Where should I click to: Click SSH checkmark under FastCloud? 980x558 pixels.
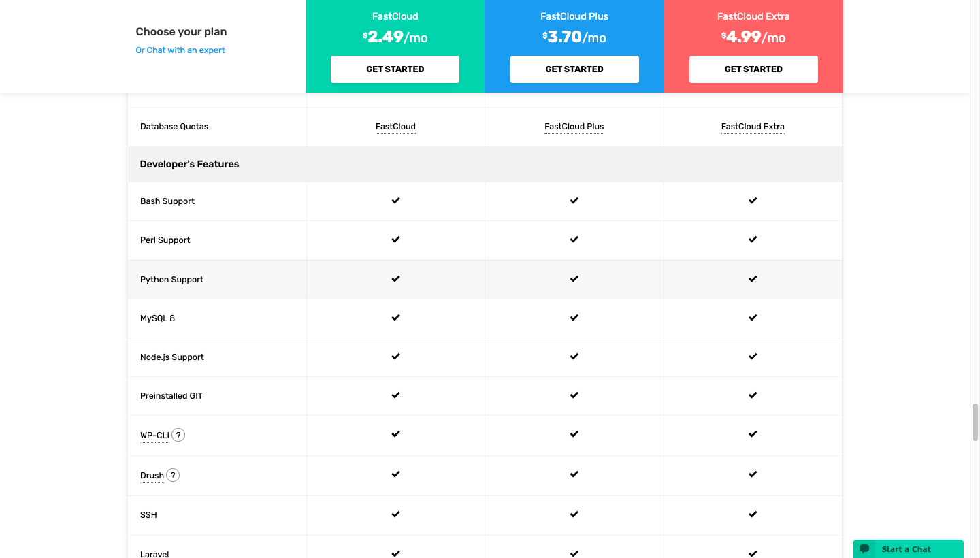[x=395, y=514]
